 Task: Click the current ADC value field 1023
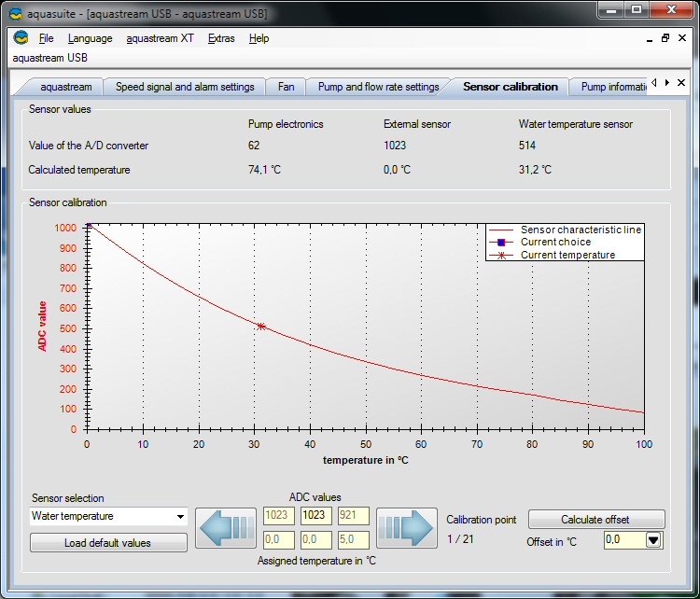coord(315,516)
